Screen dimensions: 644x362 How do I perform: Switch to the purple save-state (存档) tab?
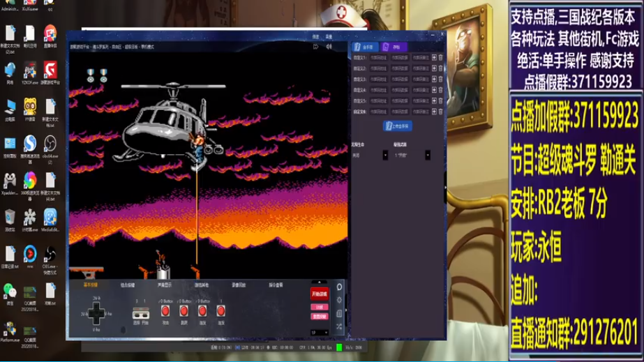pos(394,47)
